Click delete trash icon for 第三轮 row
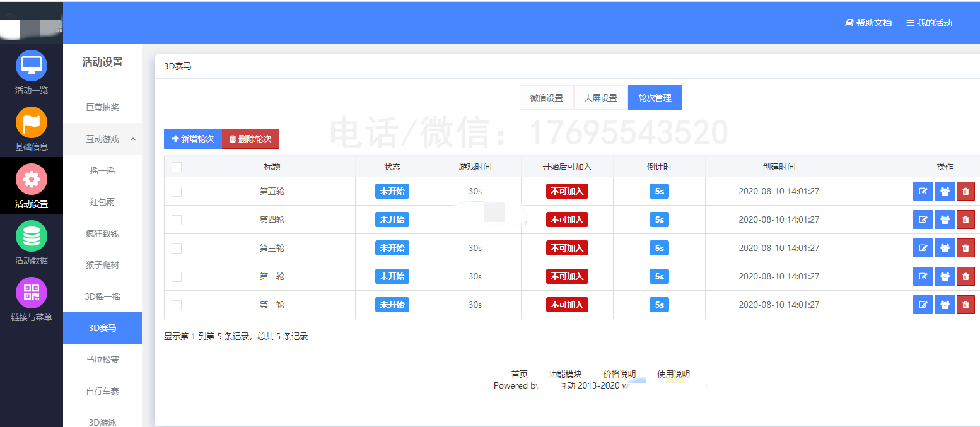This screenshot has height=427, width=980. pos(965,248)
